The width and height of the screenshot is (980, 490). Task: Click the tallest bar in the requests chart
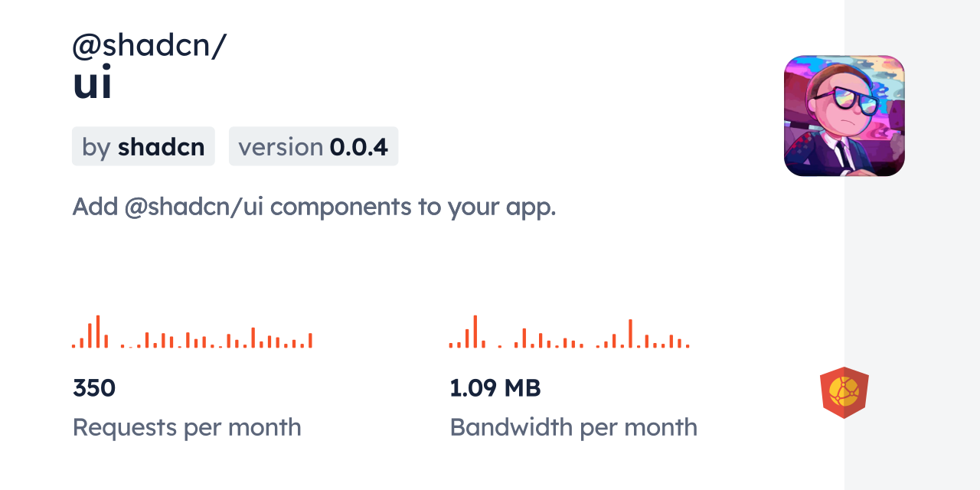(98, 332)
